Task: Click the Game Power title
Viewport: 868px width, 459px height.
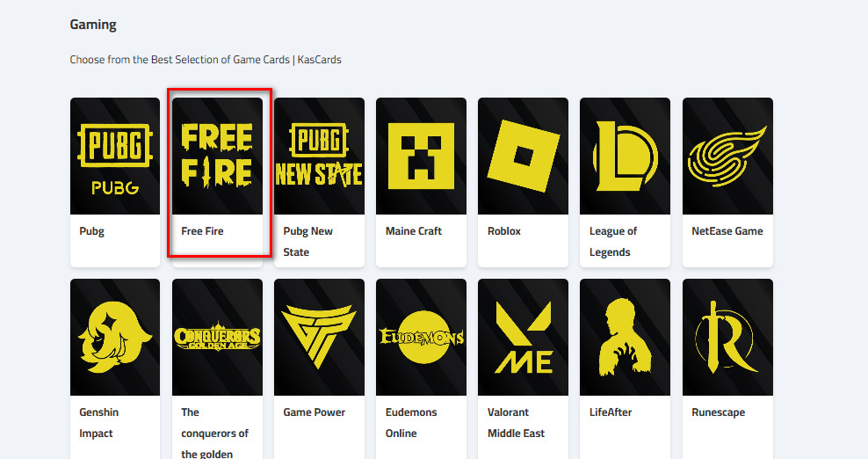Action: [314, 412]
